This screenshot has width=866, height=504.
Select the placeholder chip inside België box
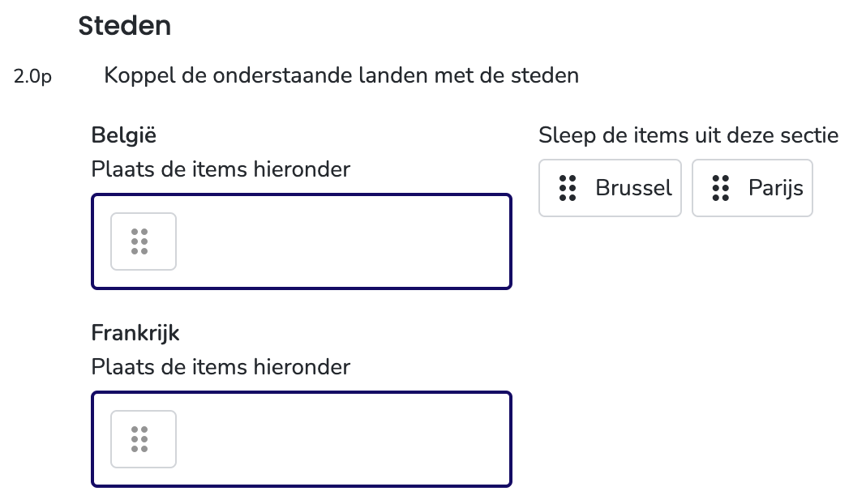tap(144, 241)
